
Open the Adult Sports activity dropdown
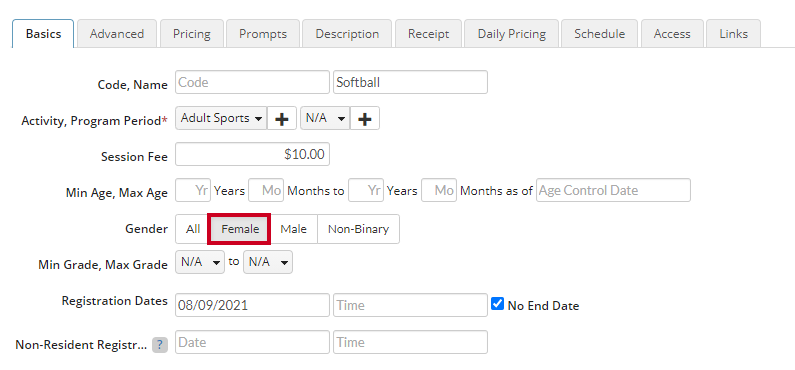(221, 119)
